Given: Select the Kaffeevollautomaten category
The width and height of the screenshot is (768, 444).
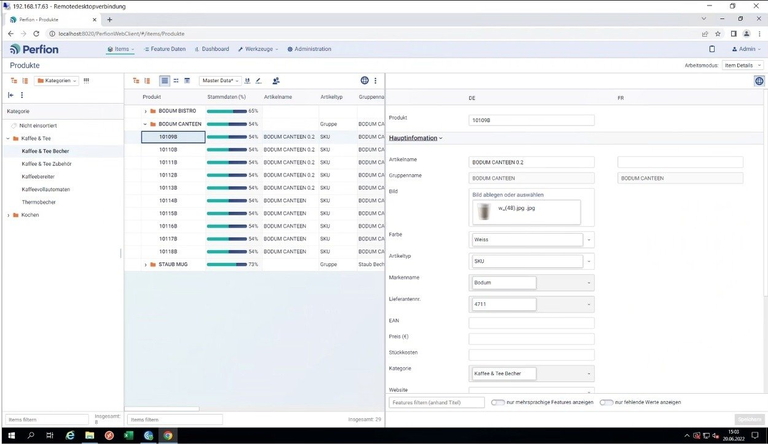Looking at the screenshot, I should click(x=46, y=189).
